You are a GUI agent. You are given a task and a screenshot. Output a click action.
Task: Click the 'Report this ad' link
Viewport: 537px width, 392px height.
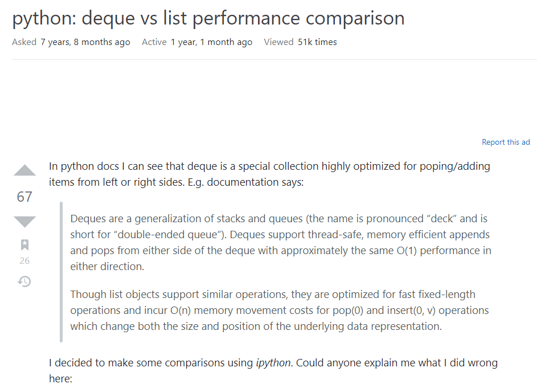[x=506, y=142]
